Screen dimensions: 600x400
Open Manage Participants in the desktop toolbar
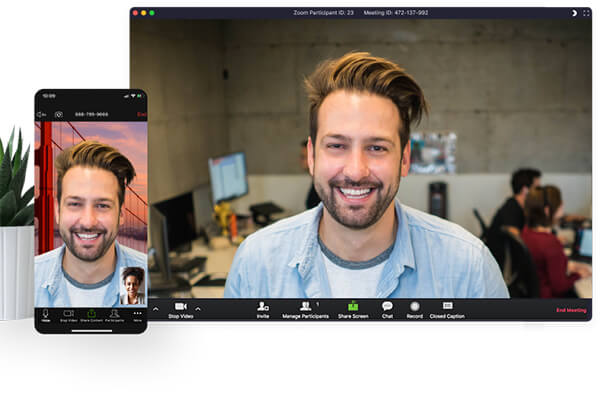point(305,310)
